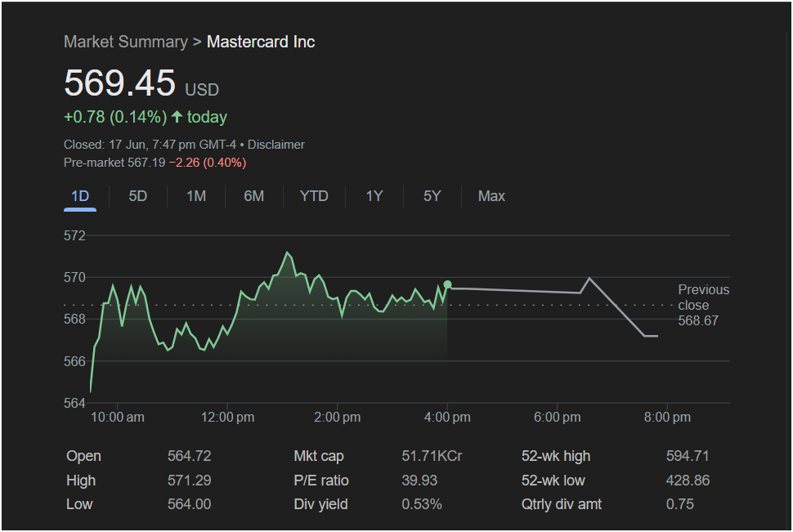Screen dimensions: 793x532
Task: Click the Qtrly div amt label
Action: 562,504
